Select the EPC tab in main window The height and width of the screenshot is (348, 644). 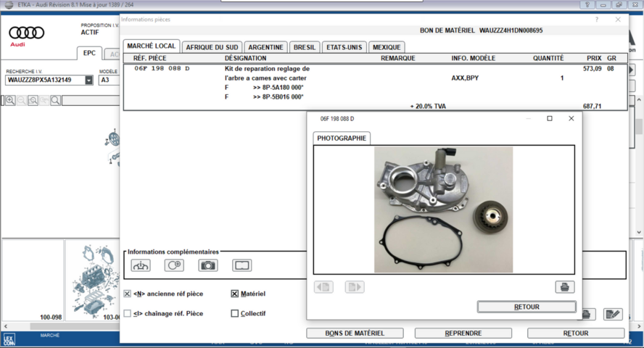pos(89,53)
